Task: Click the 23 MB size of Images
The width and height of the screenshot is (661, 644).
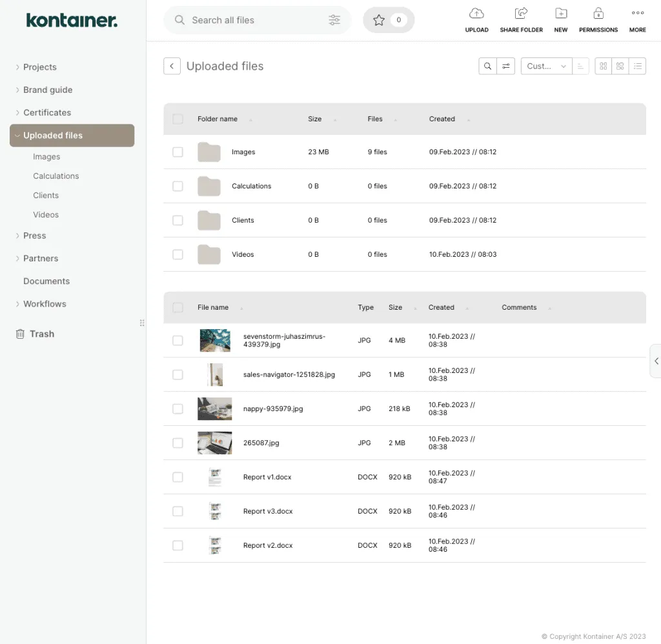Action: pyautogui.click(x=318, y=152)
